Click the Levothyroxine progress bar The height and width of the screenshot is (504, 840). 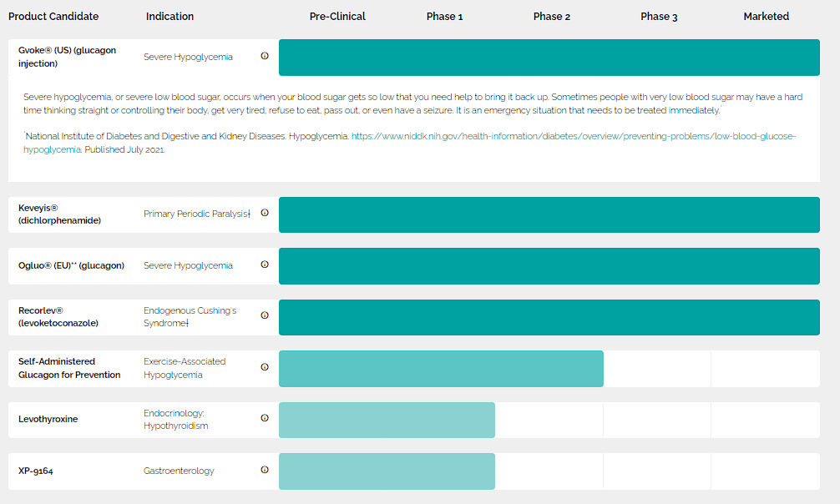coord(387,420)
